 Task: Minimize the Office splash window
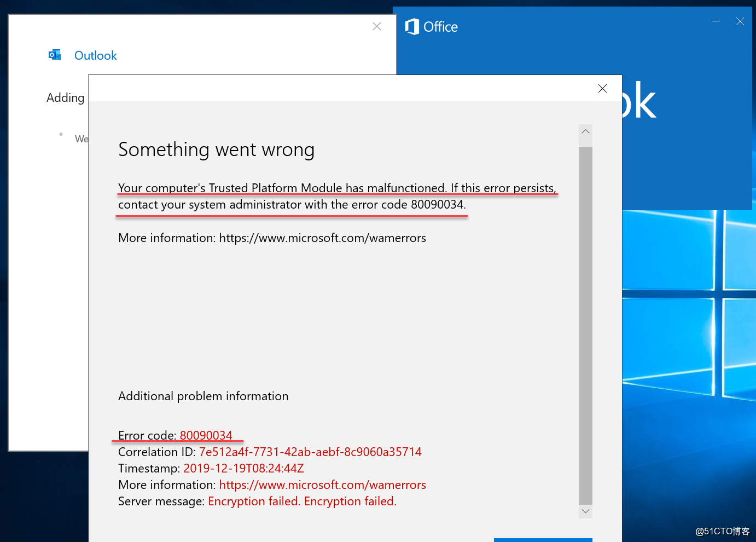click(716, 21)
